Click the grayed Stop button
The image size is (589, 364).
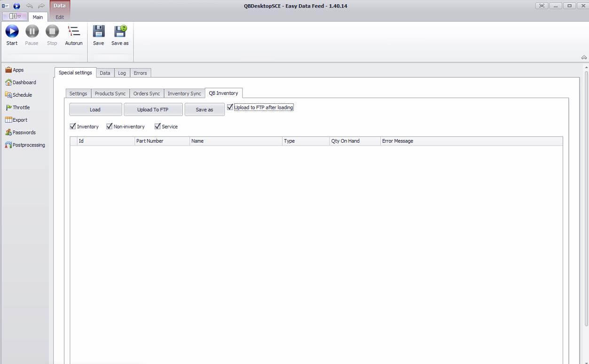point(52,36)
